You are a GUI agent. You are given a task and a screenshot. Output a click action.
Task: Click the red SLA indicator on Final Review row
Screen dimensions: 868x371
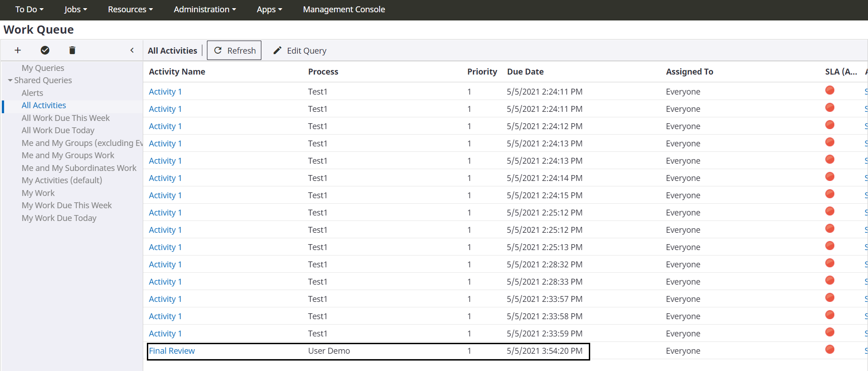(830, 350)
